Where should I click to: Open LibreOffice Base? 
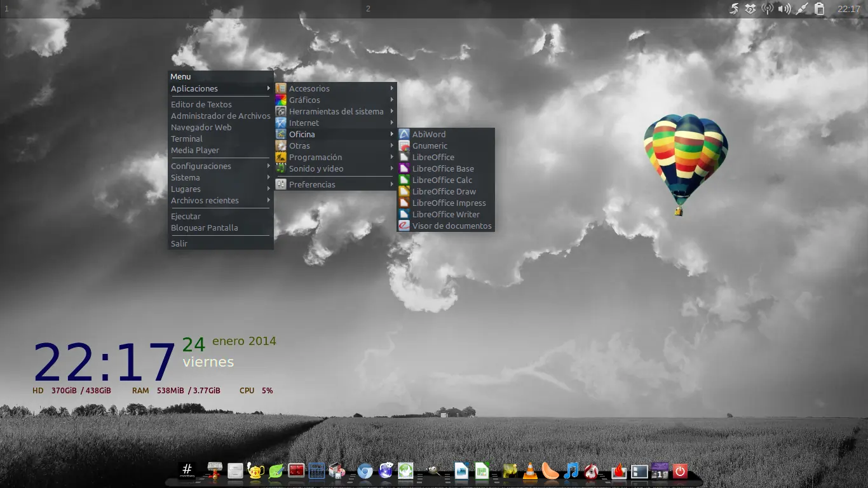coord(446,168)
